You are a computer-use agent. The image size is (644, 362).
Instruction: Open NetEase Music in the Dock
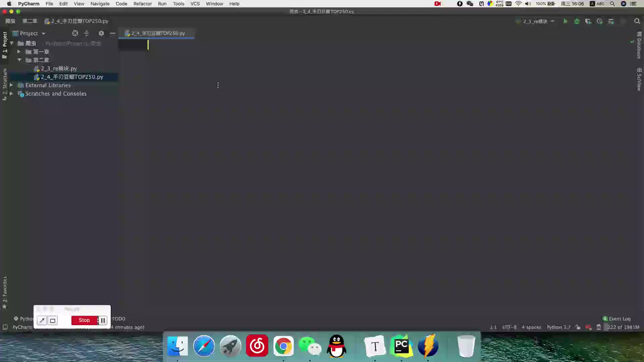click(x=257, y=346)
